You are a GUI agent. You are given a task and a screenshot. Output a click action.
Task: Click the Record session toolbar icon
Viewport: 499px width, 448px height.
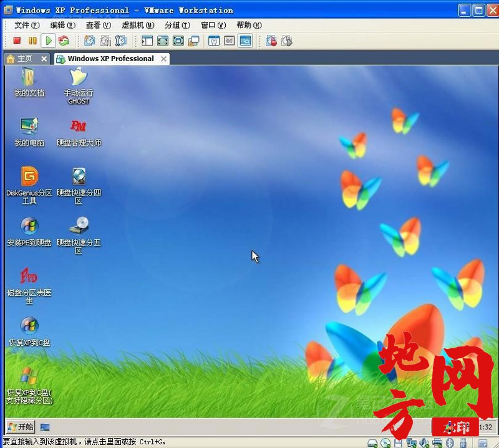(271, 41)
